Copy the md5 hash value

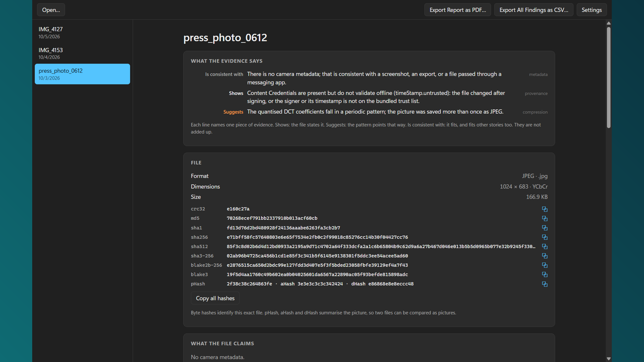(x=545, y=218)
